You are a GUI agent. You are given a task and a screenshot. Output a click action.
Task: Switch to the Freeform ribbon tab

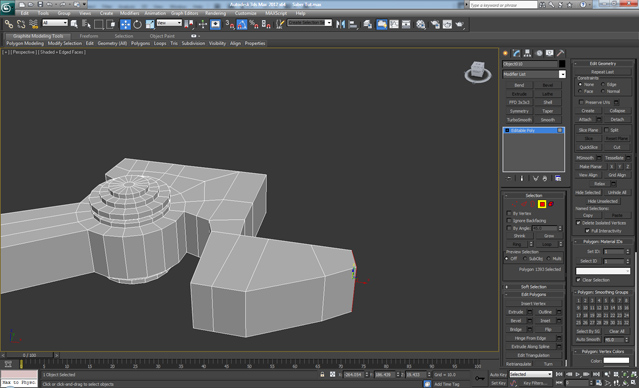89,36
